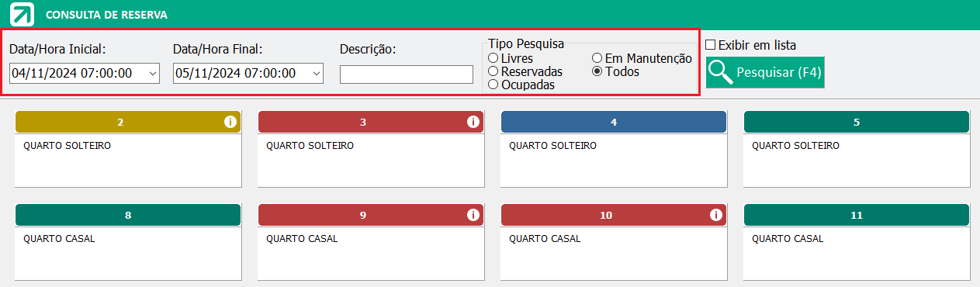Expand the Data/Hora Final dropdown
The image size is (980, 287).
316,74
